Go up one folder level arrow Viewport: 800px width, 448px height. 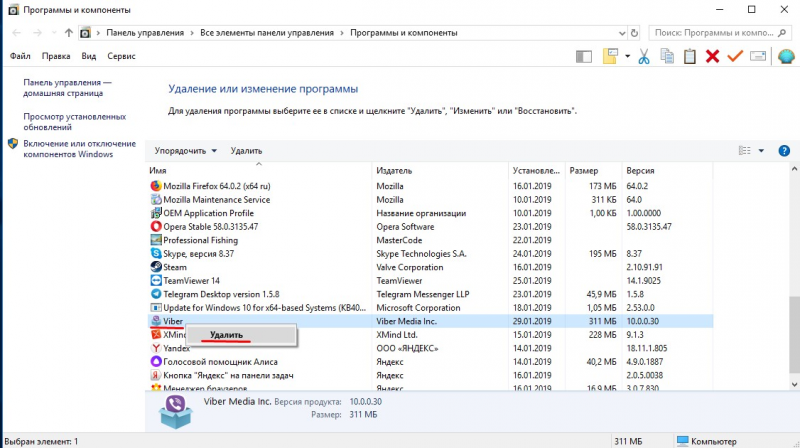click(68, 33)
